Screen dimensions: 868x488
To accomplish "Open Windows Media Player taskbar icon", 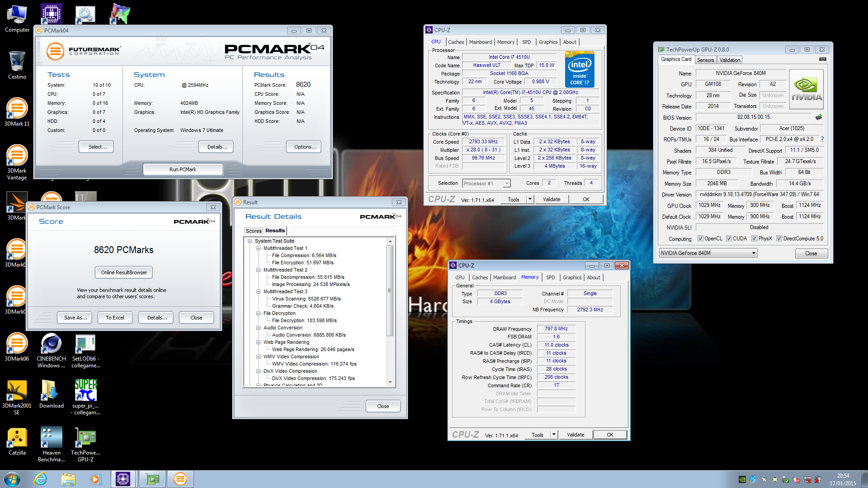I will click(95, 479).
